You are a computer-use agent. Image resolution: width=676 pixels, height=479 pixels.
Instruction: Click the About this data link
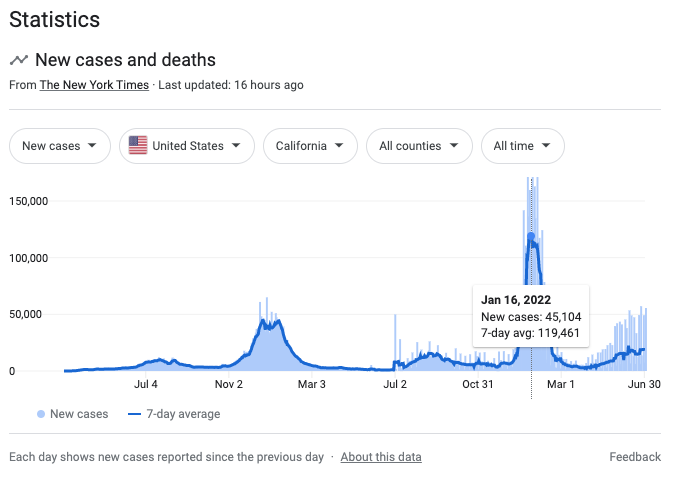pos(381,457)
